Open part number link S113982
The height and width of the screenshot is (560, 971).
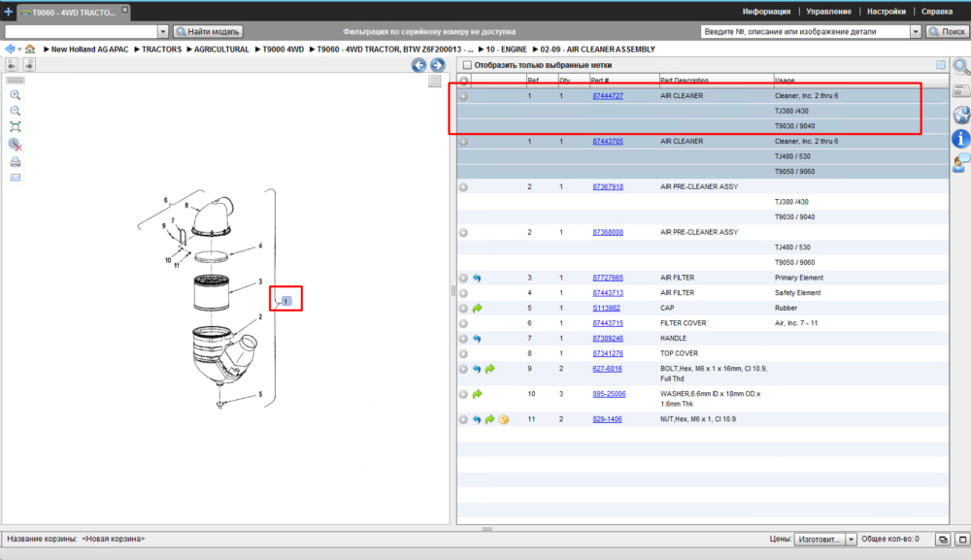point(606,309)
